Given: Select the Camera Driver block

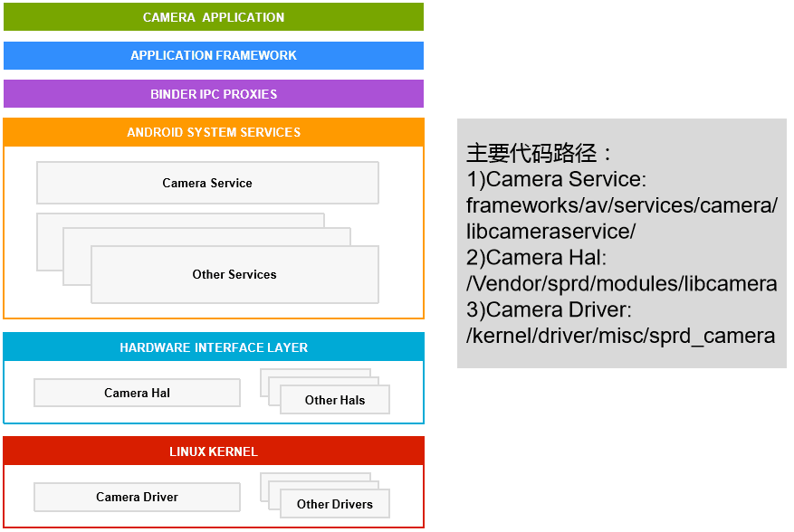Looking at the screenshot, I should [x=137, y=497].
